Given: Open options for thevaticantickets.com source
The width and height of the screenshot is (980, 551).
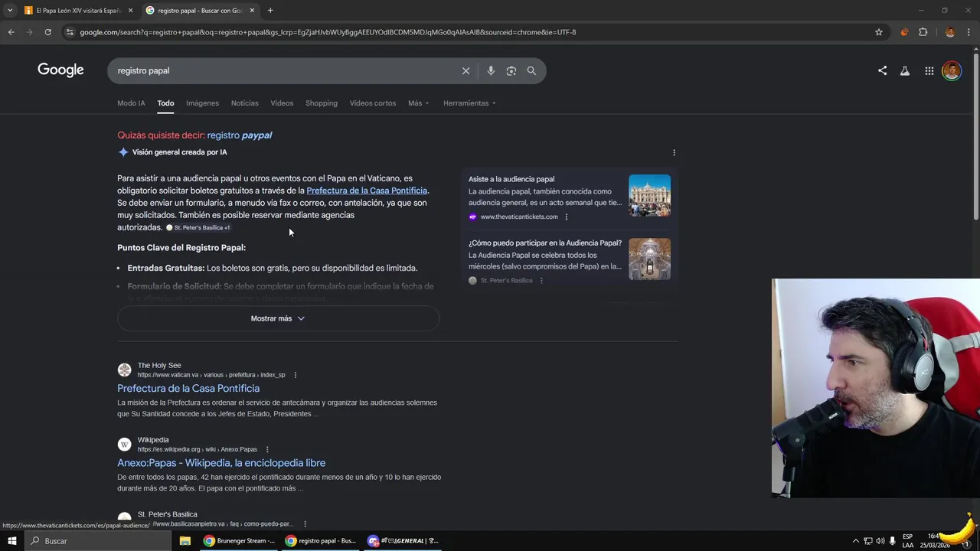Looking at the screenshot, I should tap(566, 217).
